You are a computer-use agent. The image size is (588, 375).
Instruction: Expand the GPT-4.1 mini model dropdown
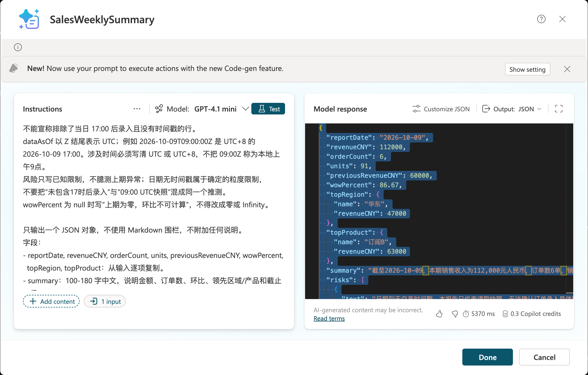(x=245, y=109)
